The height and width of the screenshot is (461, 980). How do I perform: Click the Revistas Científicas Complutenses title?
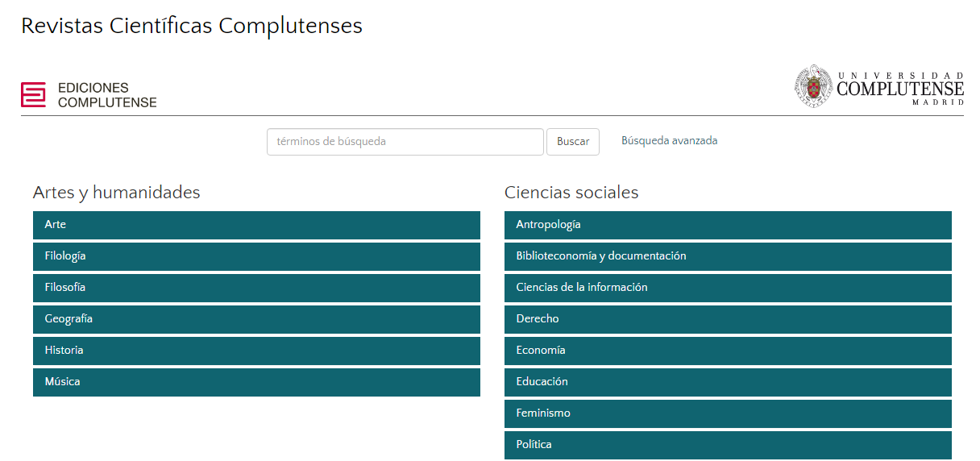point(192,26)
